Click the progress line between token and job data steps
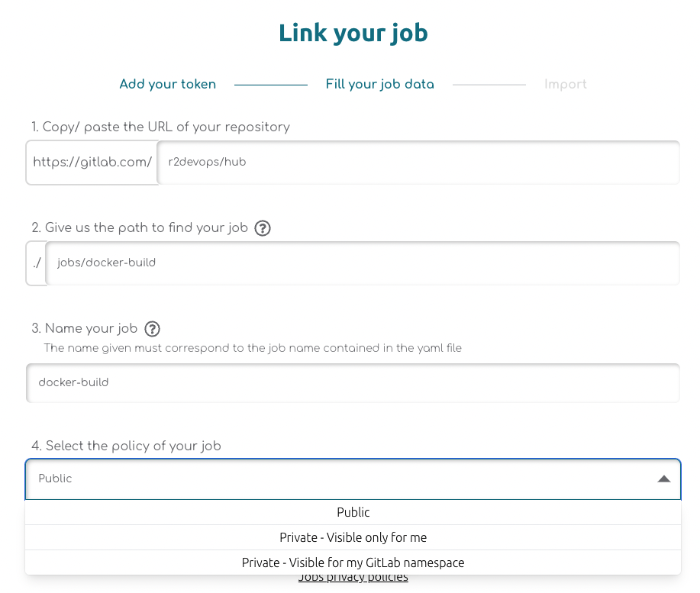 tap(270, 84)
